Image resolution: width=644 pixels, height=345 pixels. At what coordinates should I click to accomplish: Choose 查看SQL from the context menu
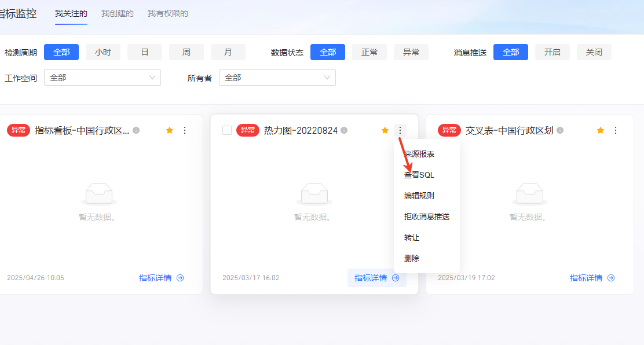(x=419, y=175)
